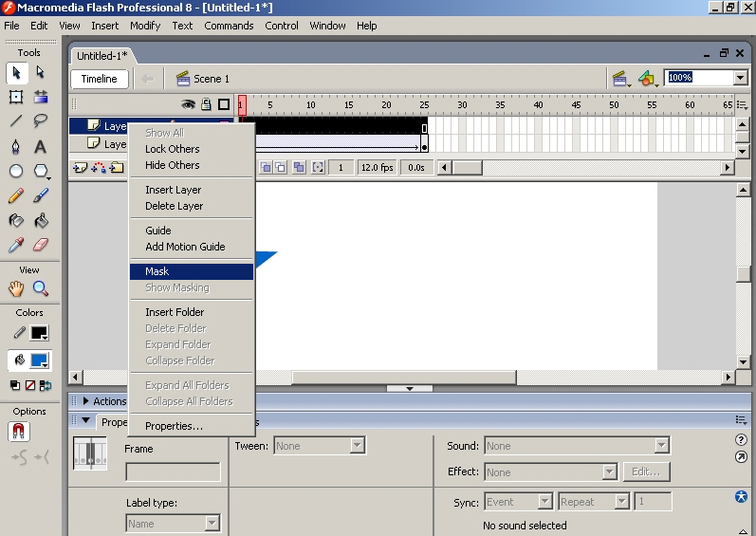Image resolution: width=756 pixels, height=536 pixels.
Task: Select the Pen tool
Action: 16,146
